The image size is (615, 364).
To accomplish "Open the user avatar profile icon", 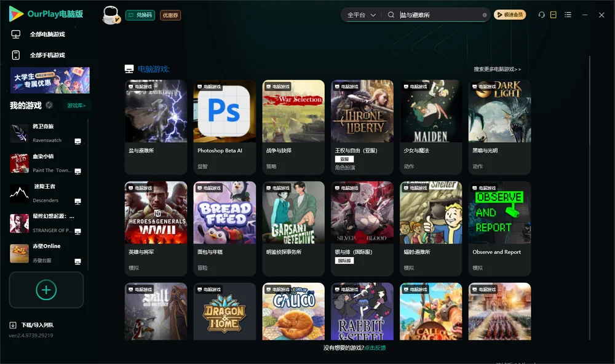I will [x=111, y=15].
